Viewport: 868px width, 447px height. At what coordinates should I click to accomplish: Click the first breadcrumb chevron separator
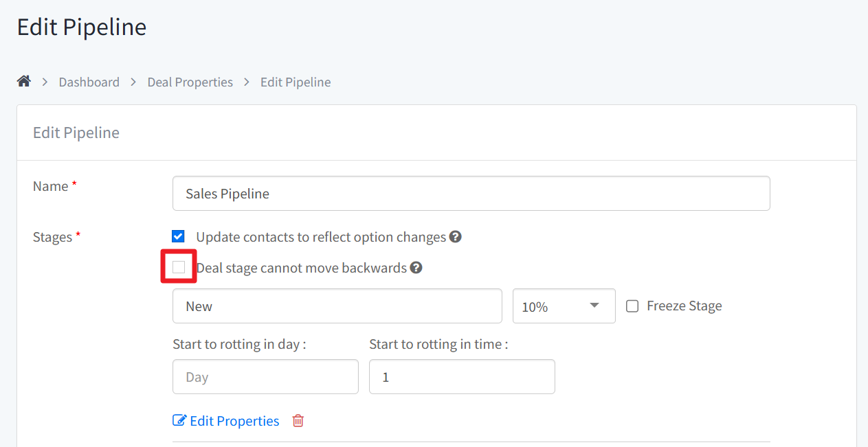tap(45, 82)
